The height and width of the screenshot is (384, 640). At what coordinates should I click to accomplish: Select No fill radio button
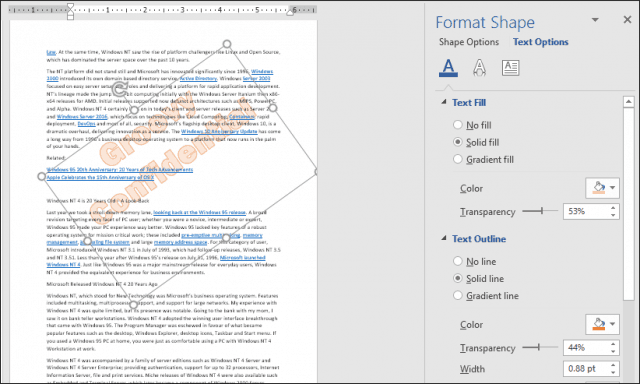[x=458, y=125]
